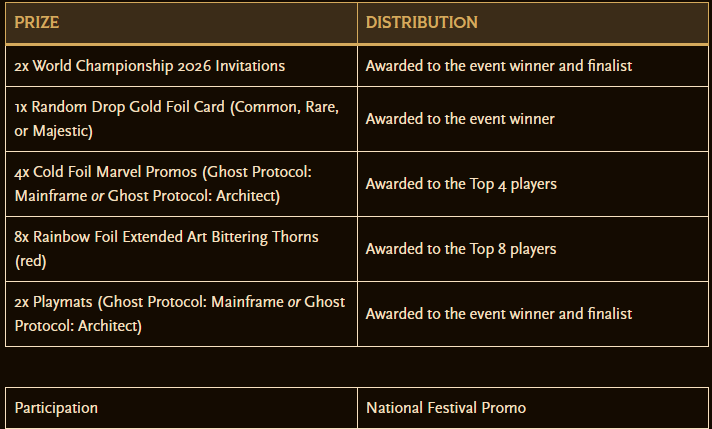The height and width of the screenshot is (429, 712).
Task: Click the Rainbow Foil Extended Art Bittering Thorns cell
Action: pos(167,248)
